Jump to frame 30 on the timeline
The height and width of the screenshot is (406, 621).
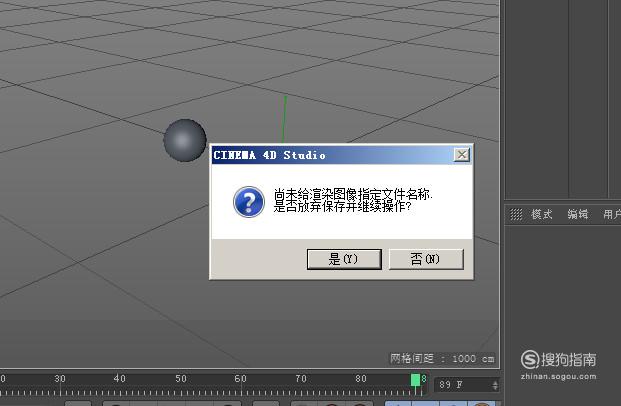(60, 379)
